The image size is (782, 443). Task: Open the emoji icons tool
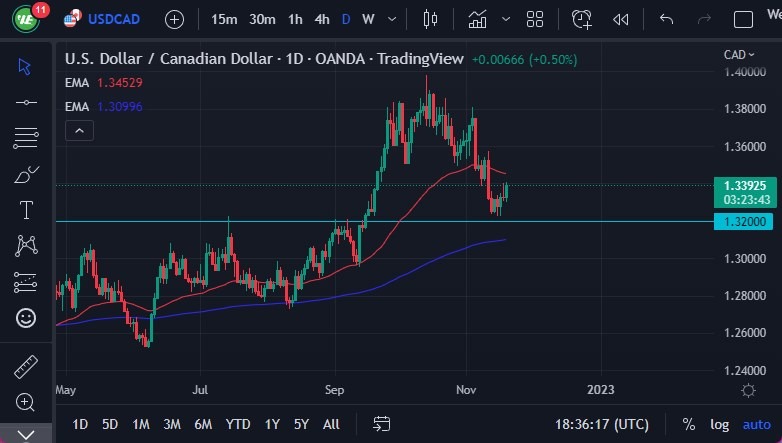pyautogui.click(x=26, y=318)
